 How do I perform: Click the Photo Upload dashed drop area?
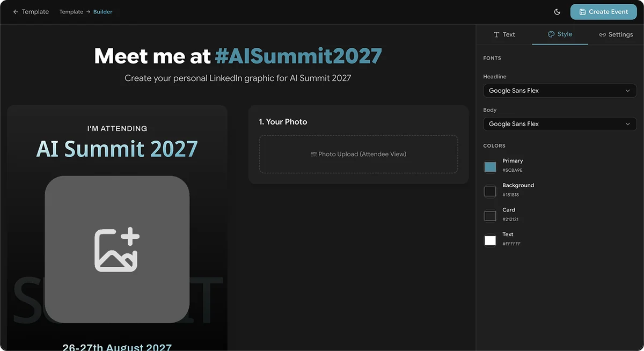coord(358,154)
